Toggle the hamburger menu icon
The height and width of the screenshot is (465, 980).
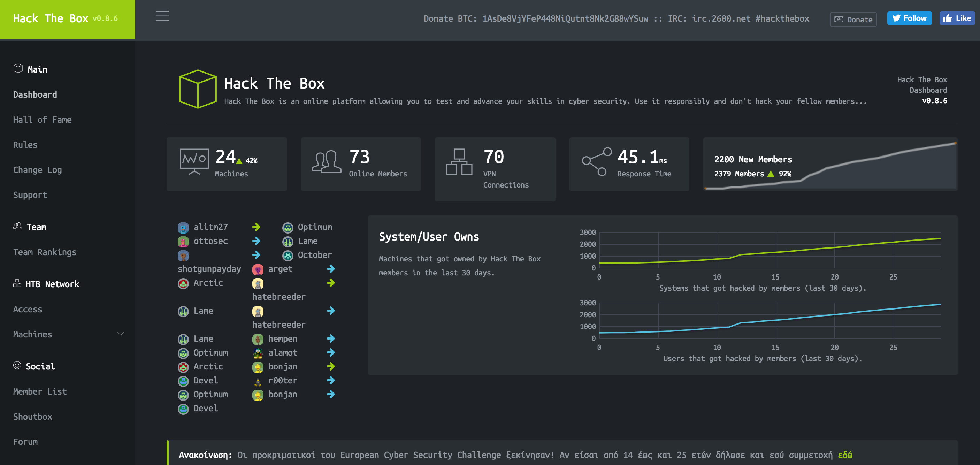(x=162, y=16)
